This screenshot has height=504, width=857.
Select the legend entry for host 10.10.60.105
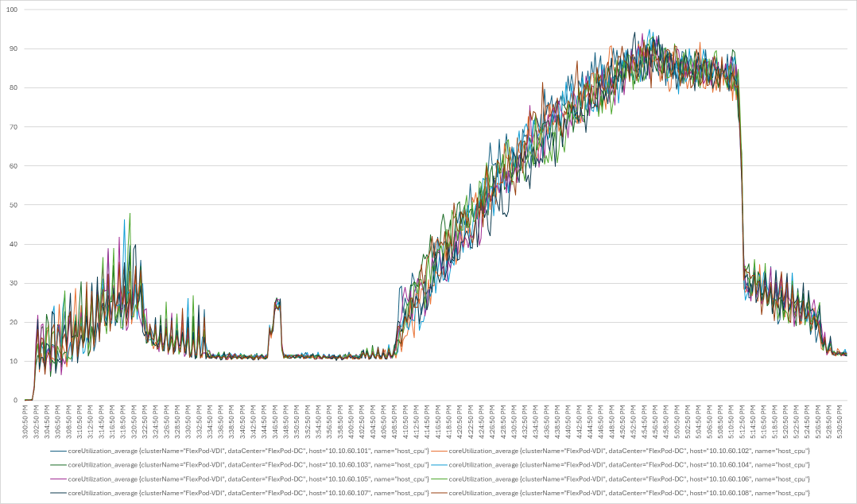[x=240, y=479]
